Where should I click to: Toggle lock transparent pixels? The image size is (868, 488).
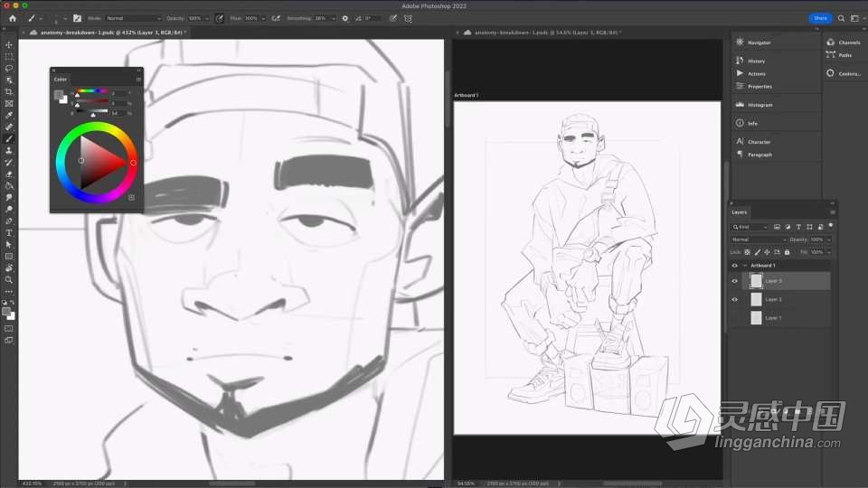coord(748,252)
